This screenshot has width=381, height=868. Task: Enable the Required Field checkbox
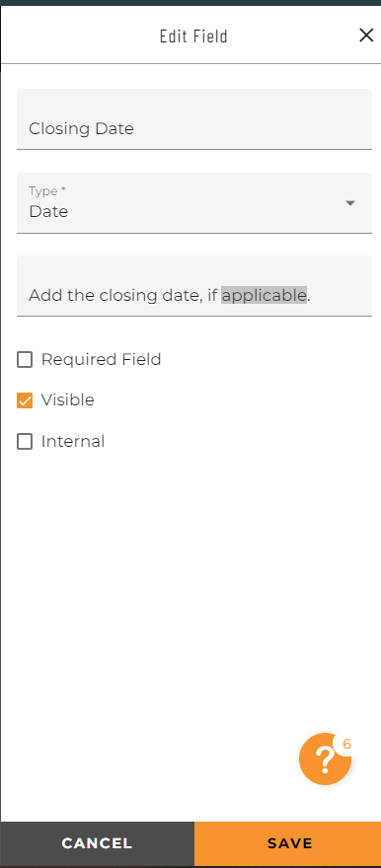click(x=25, y=360)
